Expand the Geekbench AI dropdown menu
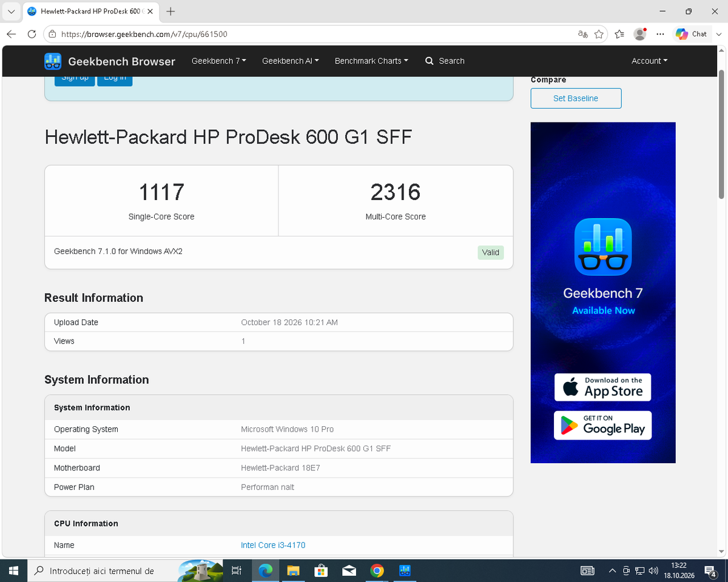 (x=290, y=61)
